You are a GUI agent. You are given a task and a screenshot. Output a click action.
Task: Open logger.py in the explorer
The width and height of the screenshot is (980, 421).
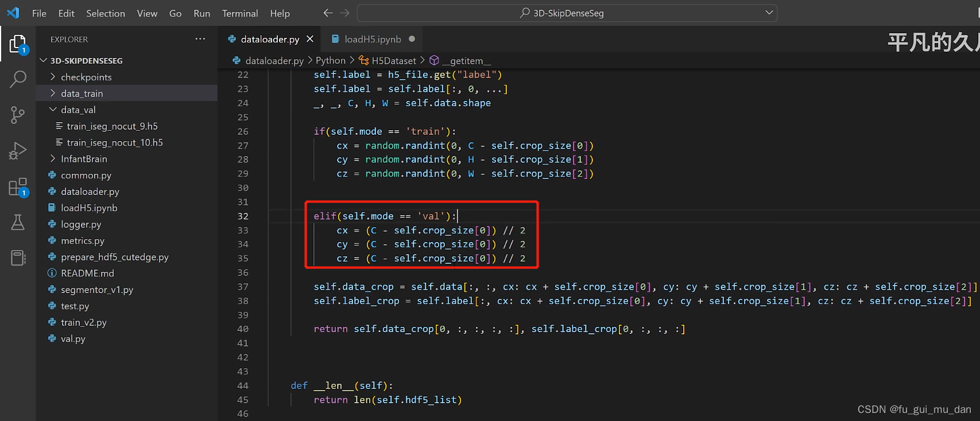point(81,224)
